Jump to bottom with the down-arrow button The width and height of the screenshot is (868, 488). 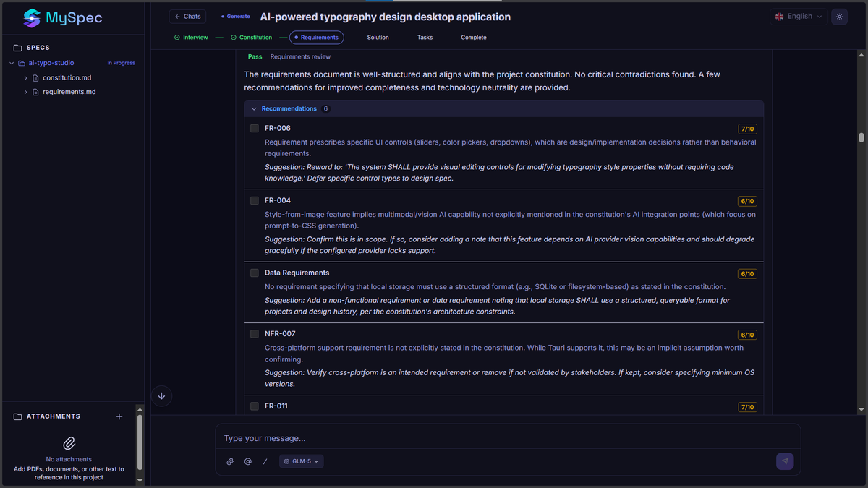point(161,395)
